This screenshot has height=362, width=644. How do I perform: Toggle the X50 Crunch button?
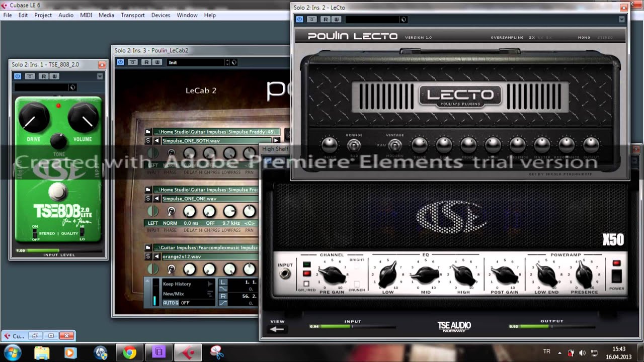357,284
